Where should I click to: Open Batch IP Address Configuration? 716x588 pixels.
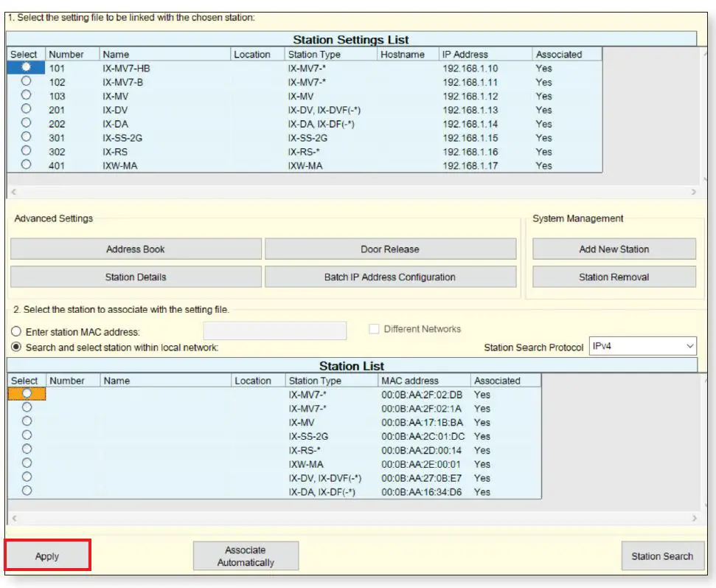point(390,277)
